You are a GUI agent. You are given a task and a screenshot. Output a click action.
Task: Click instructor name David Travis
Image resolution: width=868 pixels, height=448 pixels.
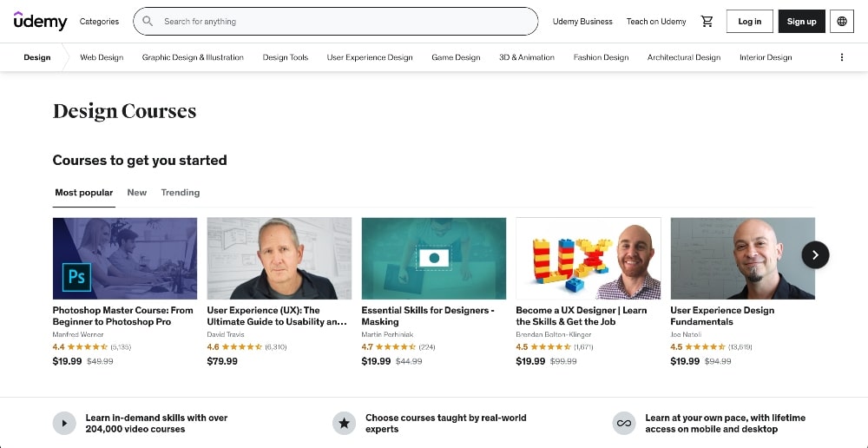click(226, 334)
